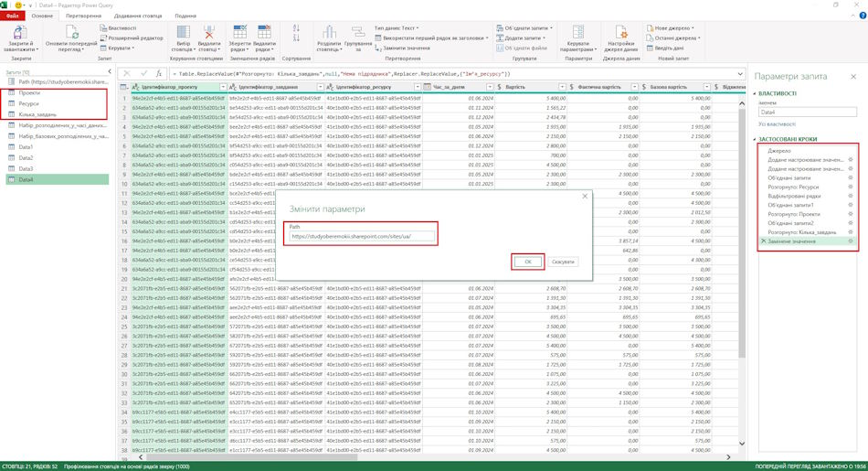Delete the Замінене значення step via X icon
Screen dimensions: 868x471
(763, 241)
